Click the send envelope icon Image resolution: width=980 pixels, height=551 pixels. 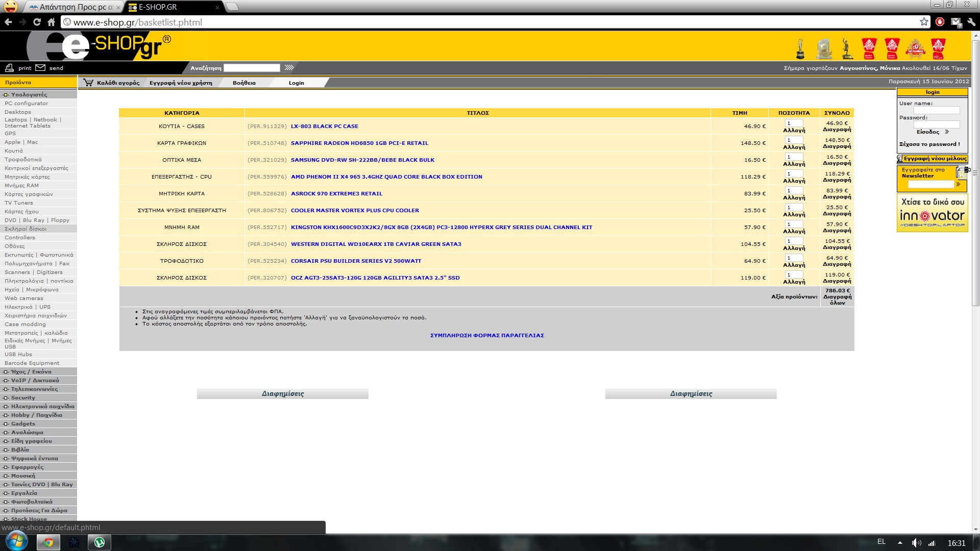[x=40, y=68]
